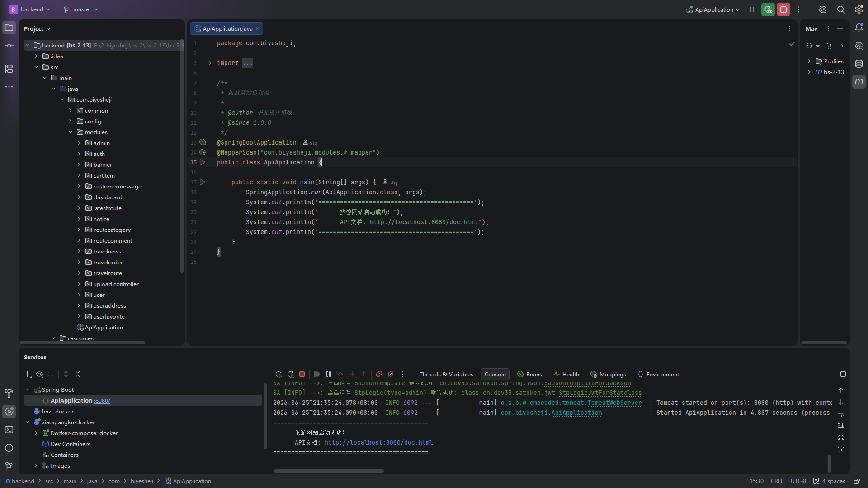This screenshot has height=488, width=868.
Task: Open the Notifications panel
Action: [859, 28]
